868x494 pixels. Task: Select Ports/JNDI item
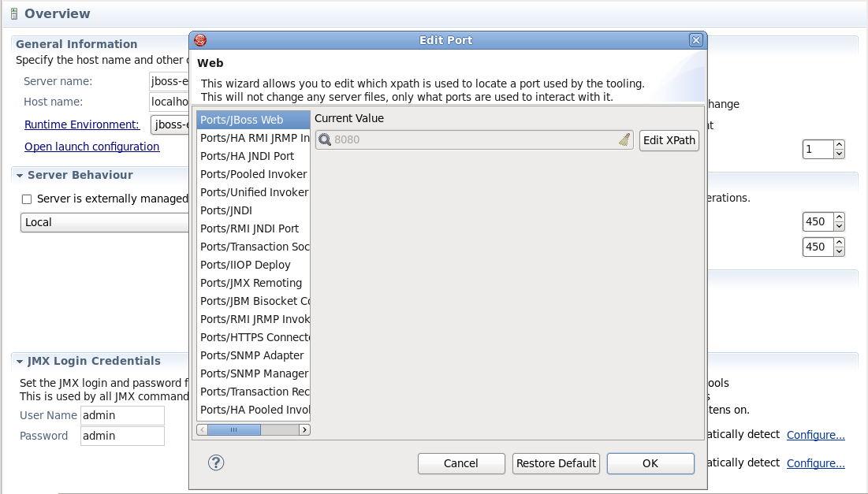click(254, 211)
